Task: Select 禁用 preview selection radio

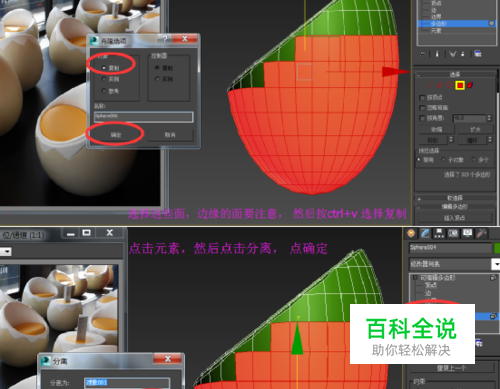Action: pyautogui.click(x=419, y=160)
